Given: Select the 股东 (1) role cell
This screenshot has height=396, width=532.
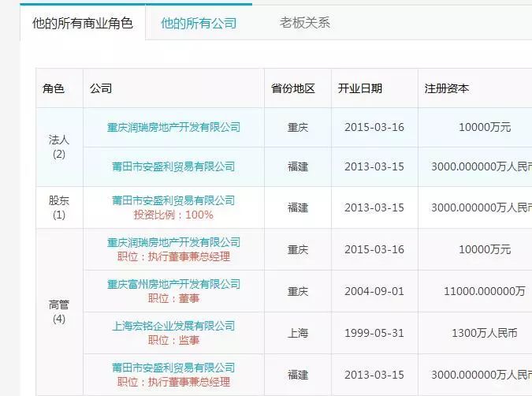Looking at the screenshot, I should 59,207.
